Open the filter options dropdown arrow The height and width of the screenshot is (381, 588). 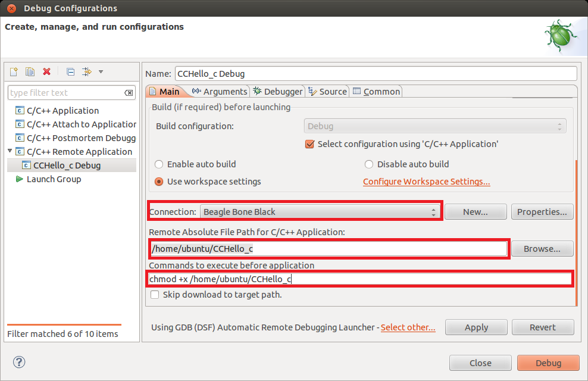101,72
